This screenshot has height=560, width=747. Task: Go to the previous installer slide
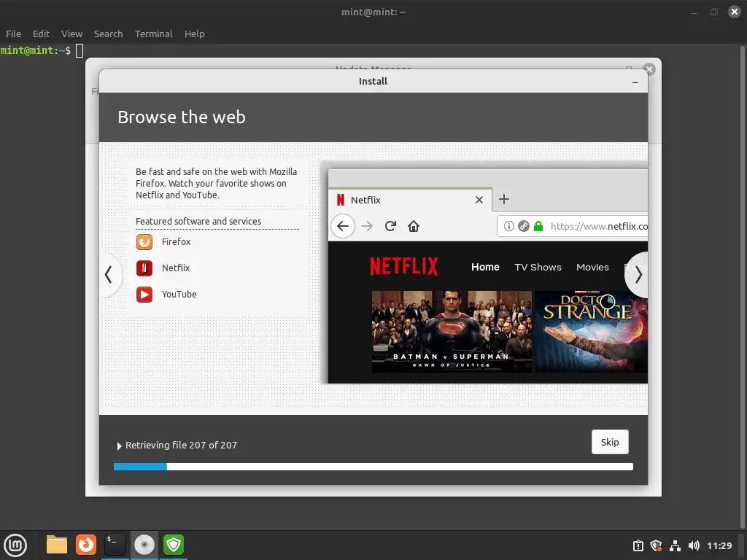(109, 275)
